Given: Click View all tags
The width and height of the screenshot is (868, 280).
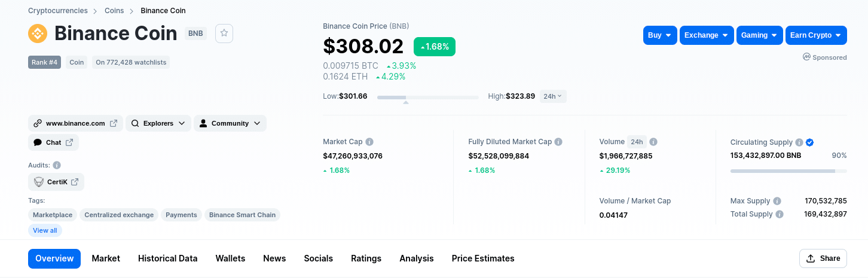Looking at the screenshot, I should tap(45, 230).
